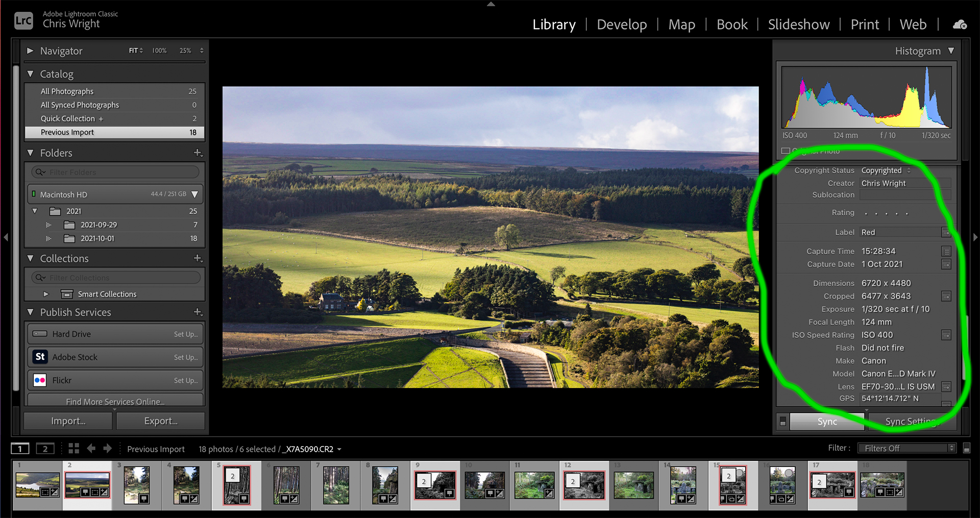
Task: Open the Slideshow module
Action: point(798,24)
